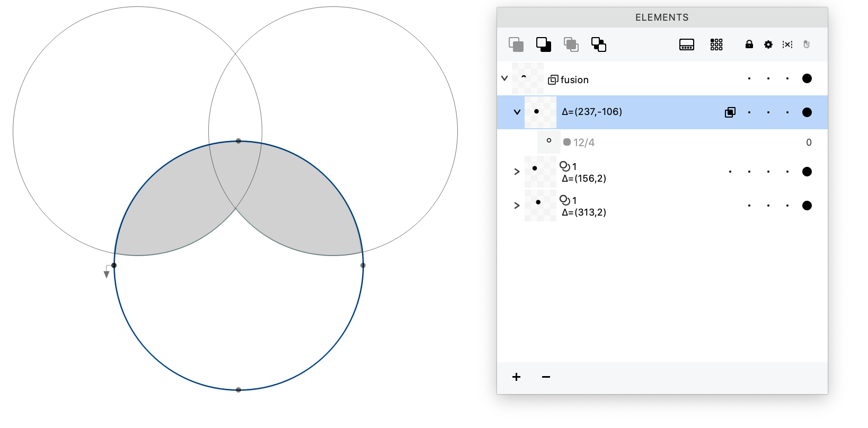Click the lock column header icon

749,44
